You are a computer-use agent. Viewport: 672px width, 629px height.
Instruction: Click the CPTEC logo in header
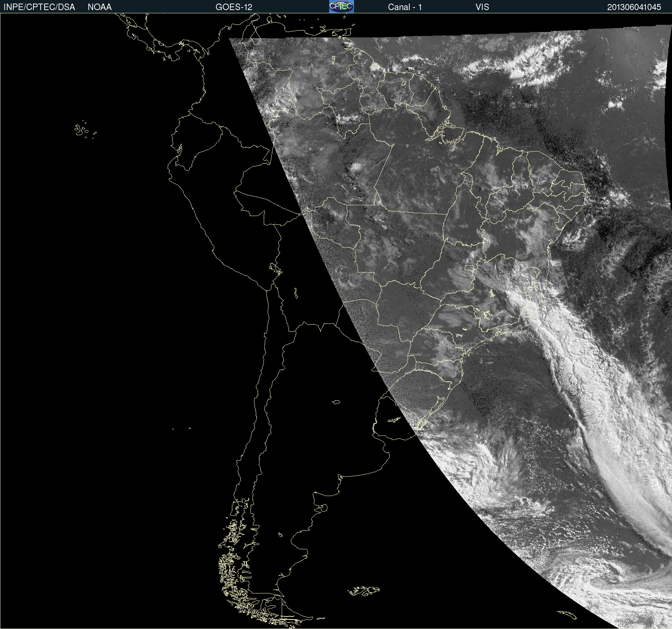[341, 6]
